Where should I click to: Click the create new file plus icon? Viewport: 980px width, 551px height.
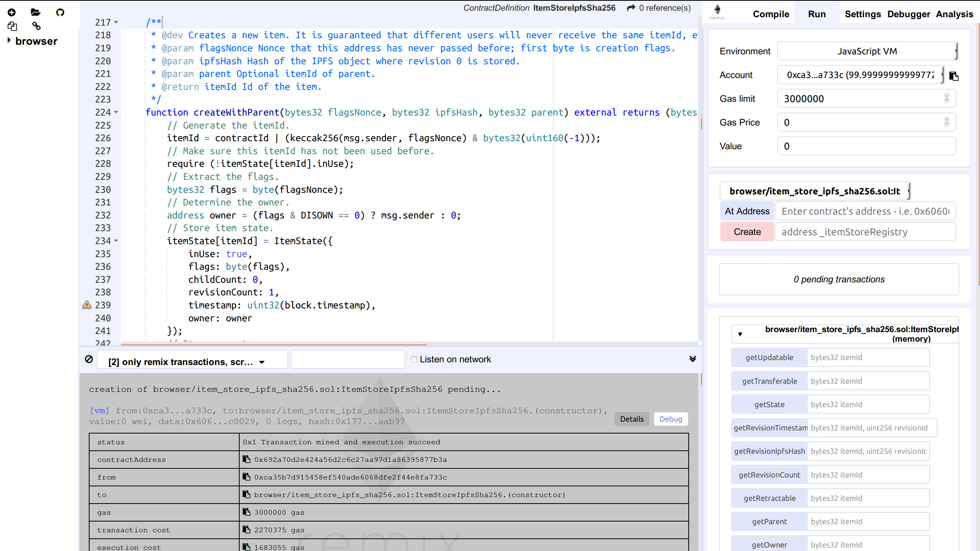coord(12,12)
